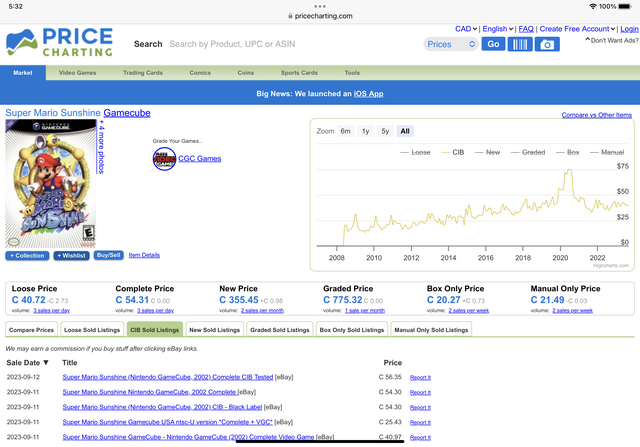Open the iOS App announcement link
Screen dimensions: 640x447
[368, 94]
